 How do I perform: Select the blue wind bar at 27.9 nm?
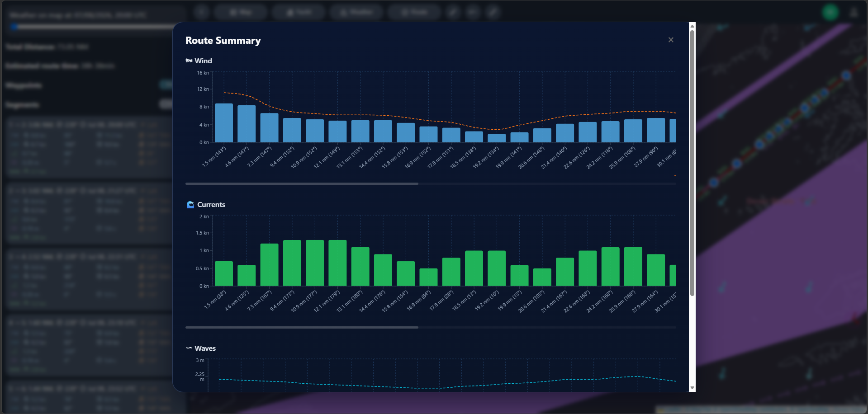click(656, 130)
